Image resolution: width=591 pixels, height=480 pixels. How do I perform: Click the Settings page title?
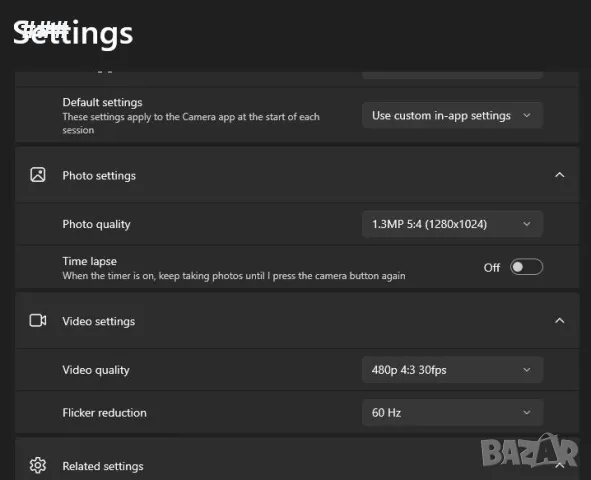[73, 34]
